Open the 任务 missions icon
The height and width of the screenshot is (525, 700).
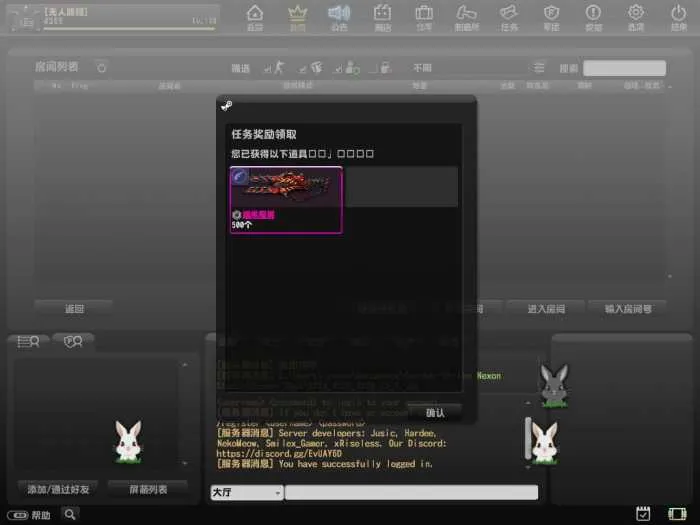pyautogui.click(x=509, y=17)
